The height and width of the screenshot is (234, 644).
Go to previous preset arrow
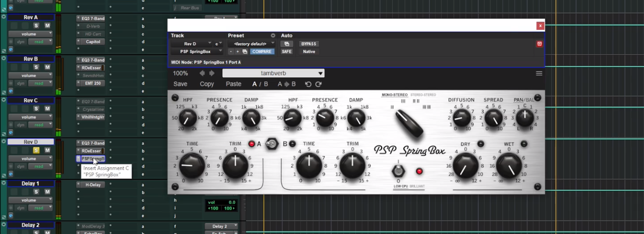(x=202, y=73)
